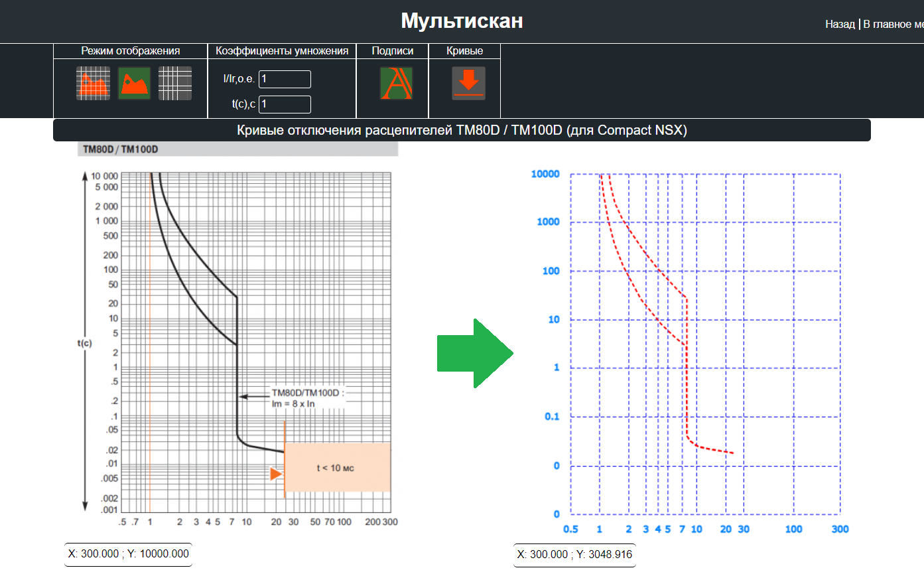Click the left coordinate readout X: 300.000 ; Y: 10000.000
The image size is (924, 578).
point(128,554)
